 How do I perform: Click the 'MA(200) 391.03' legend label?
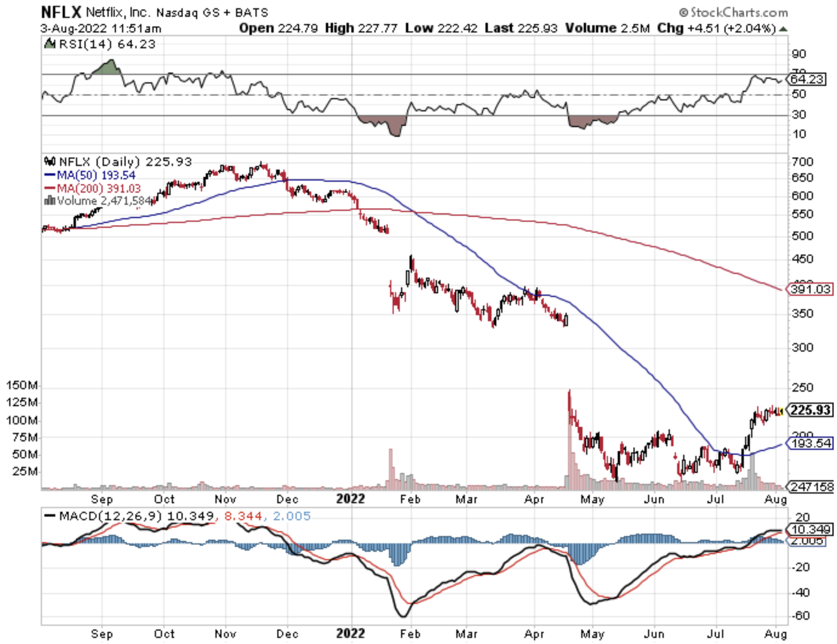(99, 188)
